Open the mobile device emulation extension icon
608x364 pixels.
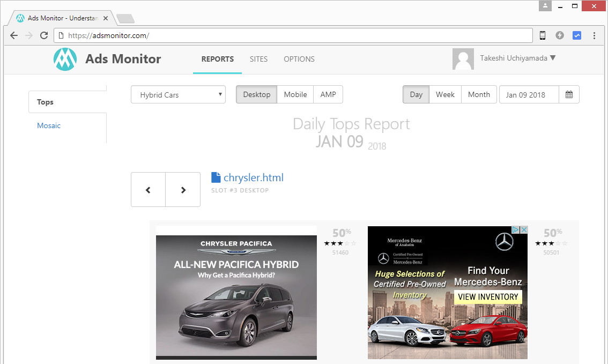[543, 36]
